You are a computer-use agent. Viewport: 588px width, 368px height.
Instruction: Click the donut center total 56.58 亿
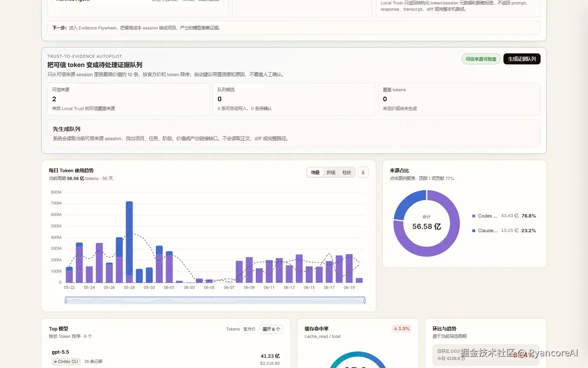point(426,226)
